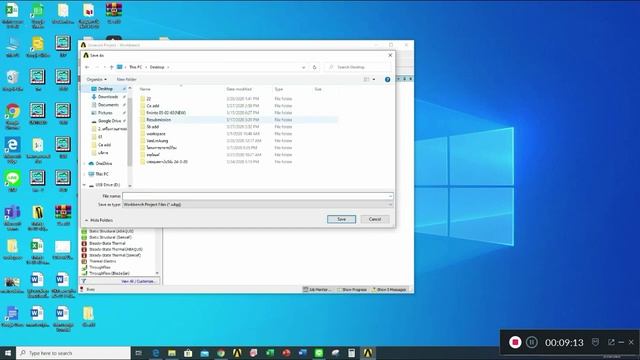Image resolution: width=640 pixels, height=360 pixels.
Task: Click the New folder button
Action: point(127,79)
